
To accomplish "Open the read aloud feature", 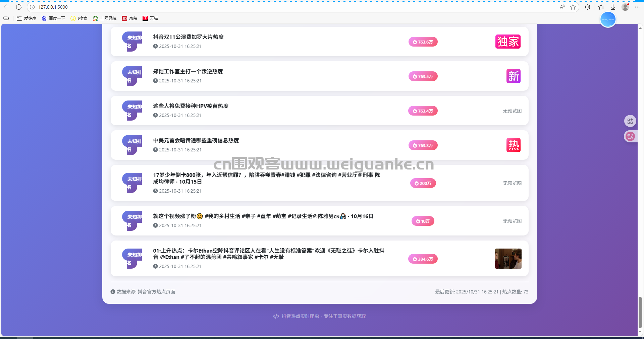I will 562,7.
